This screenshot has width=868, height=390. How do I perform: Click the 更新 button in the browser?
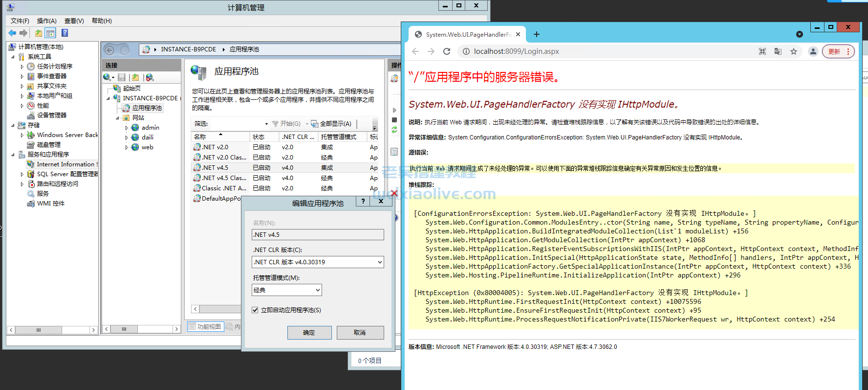click(838, 51)
